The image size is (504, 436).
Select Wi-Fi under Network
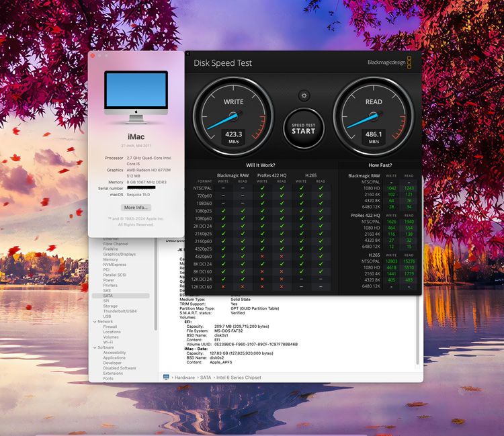pyautogui.click(x=108, y=343)
